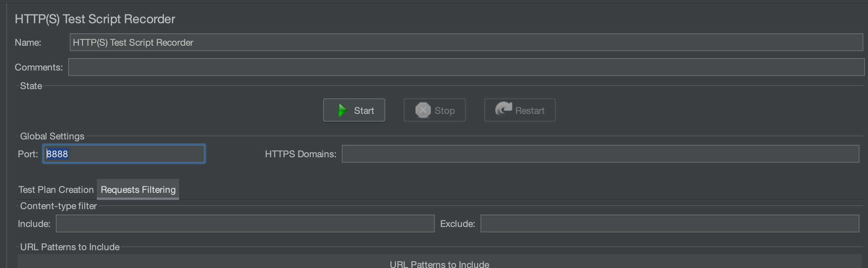This screenshot has width=868, height=268.
Task: Click the Name: label
Action: coord(28,42)
